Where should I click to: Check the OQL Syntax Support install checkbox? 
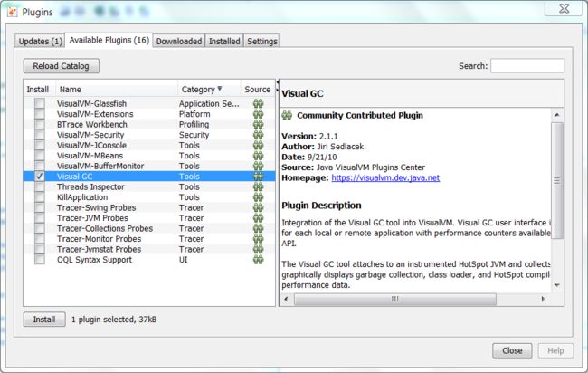click(x=40, y=260)
